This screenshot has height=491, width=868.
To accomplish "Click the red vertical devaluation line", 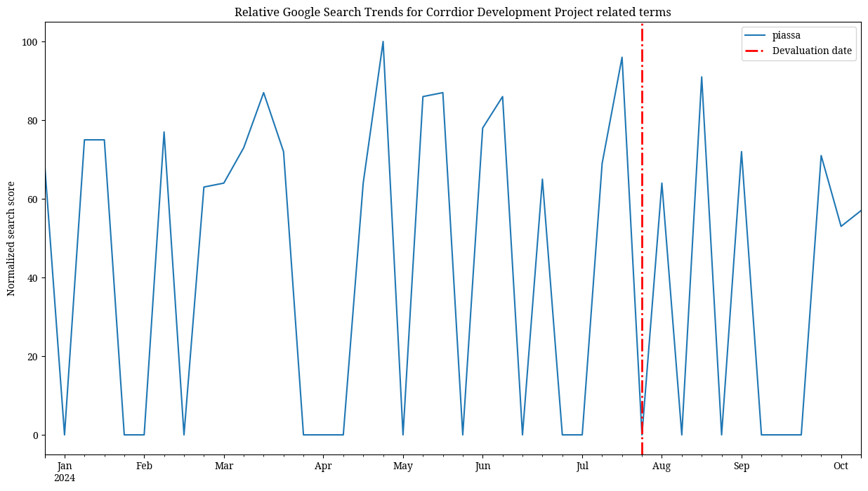I will point(642,211).
